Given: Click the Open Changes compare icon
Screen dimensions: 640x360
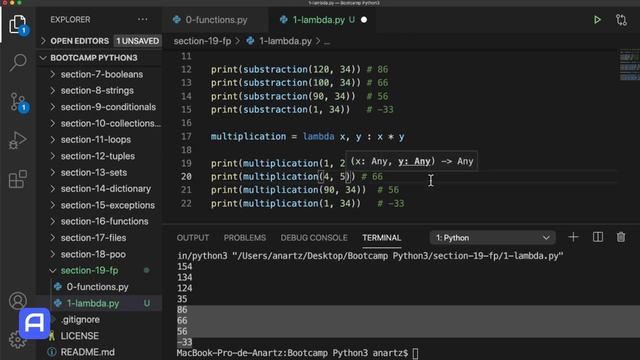Looking at the screenshot, I should pos(621,20).
